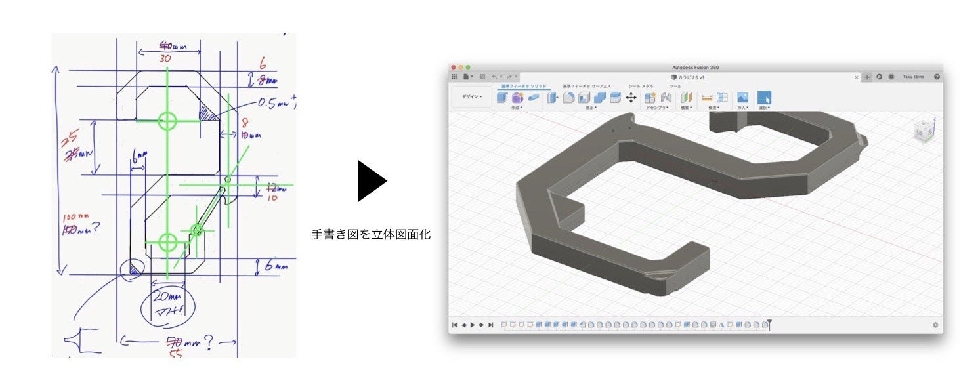Click the Move/Copy cross-arrow tool
Image resolution: width=980 pixels, height=389 pixels.
click(x=631, y=98)
